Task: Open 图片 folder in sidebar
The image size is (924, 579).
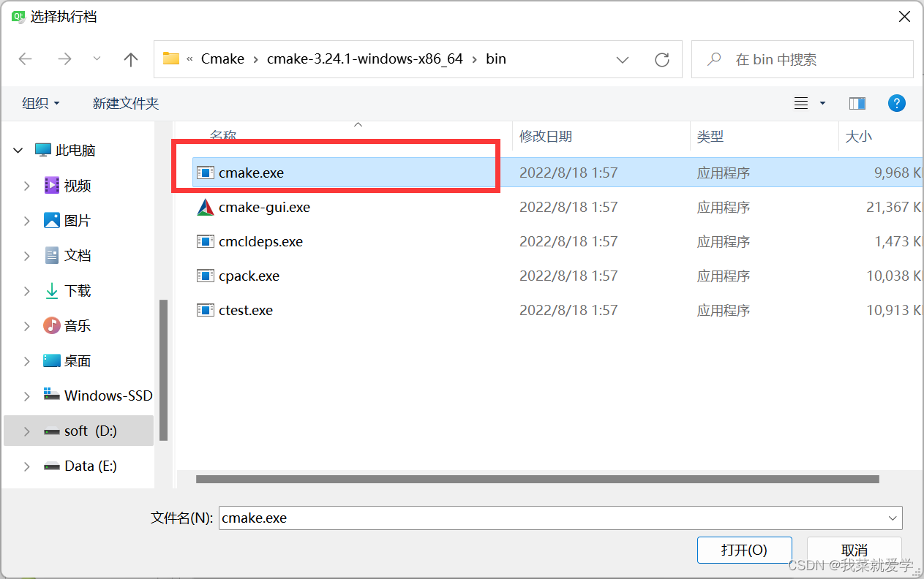Action: [x=78, y=221]
